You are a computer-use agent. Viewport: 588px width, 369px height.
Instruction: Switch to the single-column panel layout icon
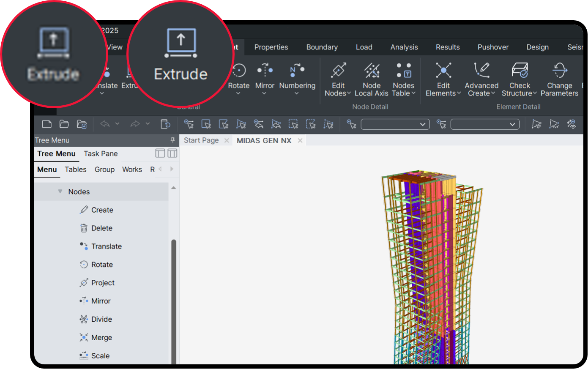click(160, 153)
